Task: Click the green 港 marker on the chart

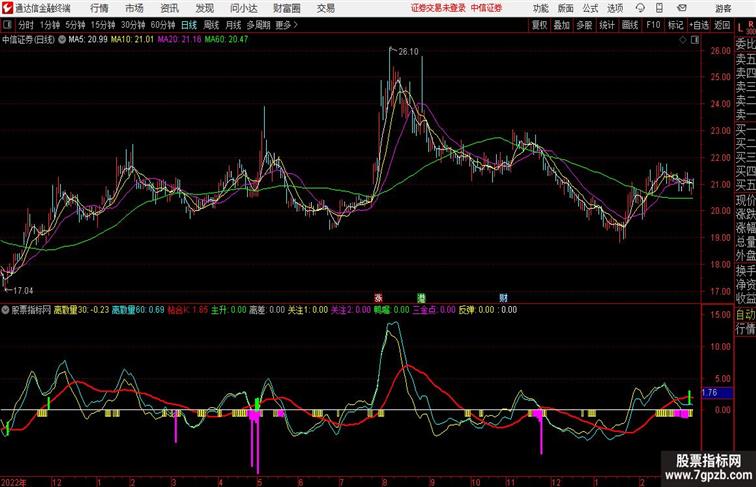Action: (421, 298)
